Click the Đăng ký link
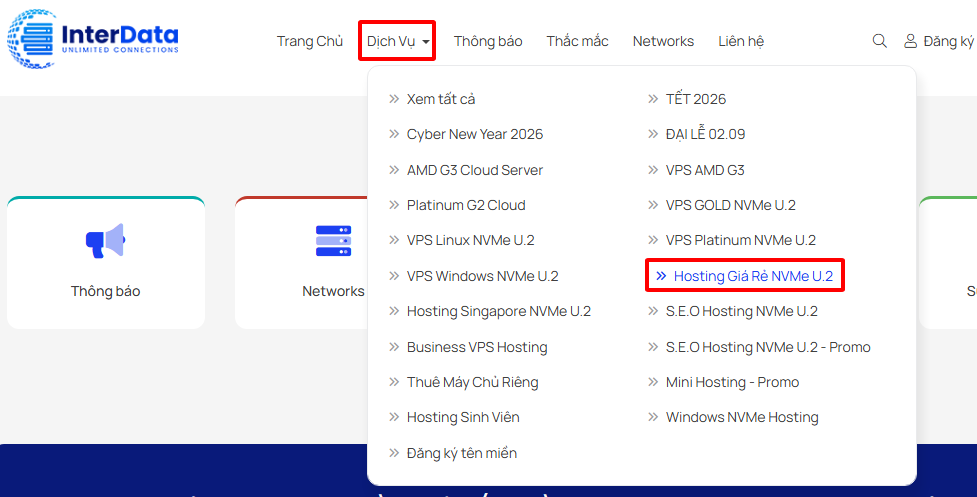Screen dimensions: 977x497 [948, 41]
